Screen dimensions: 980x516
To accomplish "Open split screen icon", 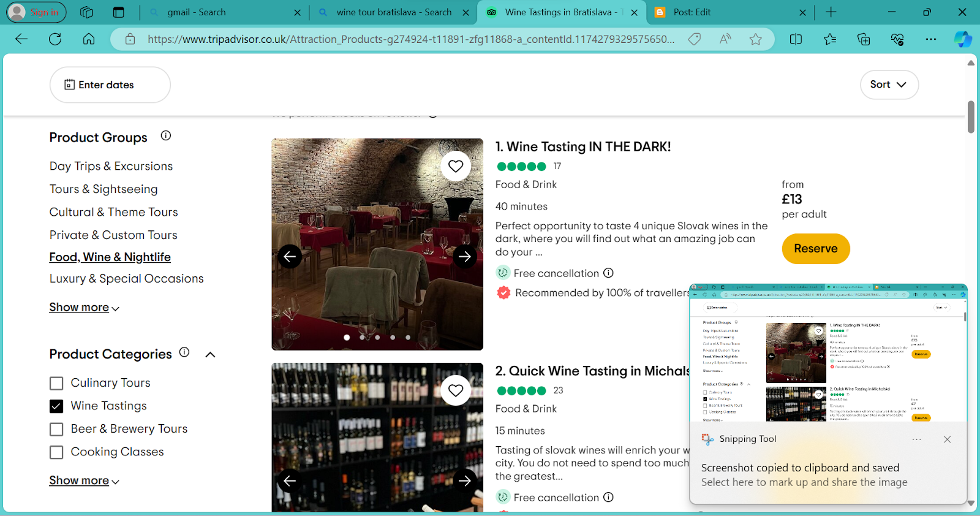I will [796, 39].
